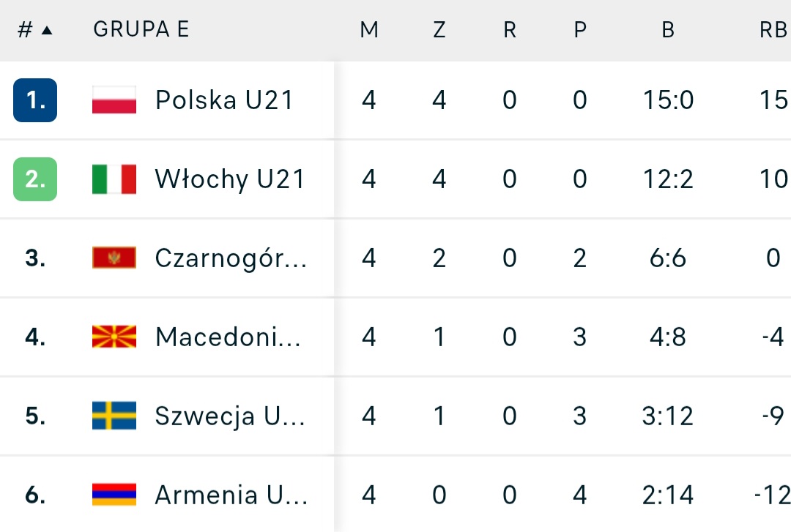Sort by the B (goals) column header
Screen dimensions: 791x532
coord(667,30)
